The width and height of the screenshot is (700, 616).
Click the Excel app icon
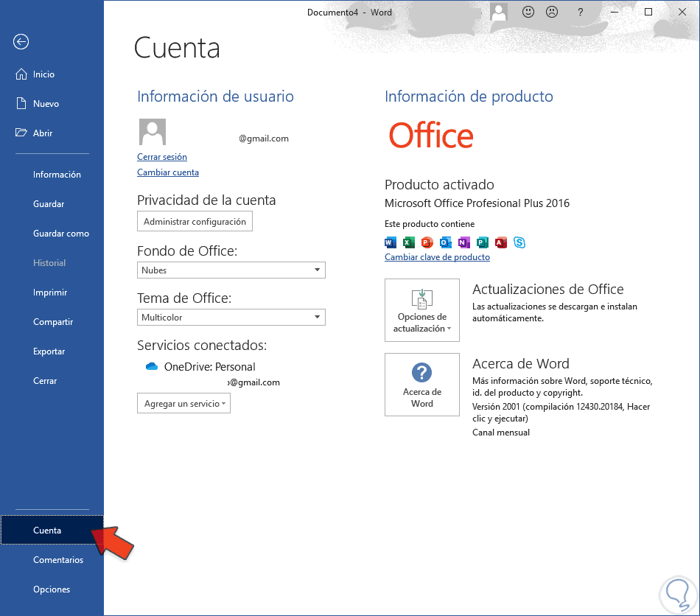[408, 242]
